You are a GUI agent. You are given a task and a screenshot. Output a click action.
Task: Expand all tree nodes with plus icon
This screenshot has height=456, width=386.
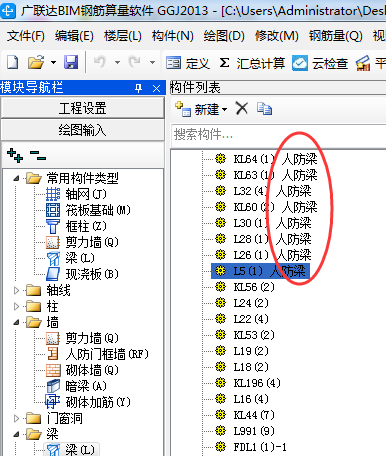click(15, 155)
